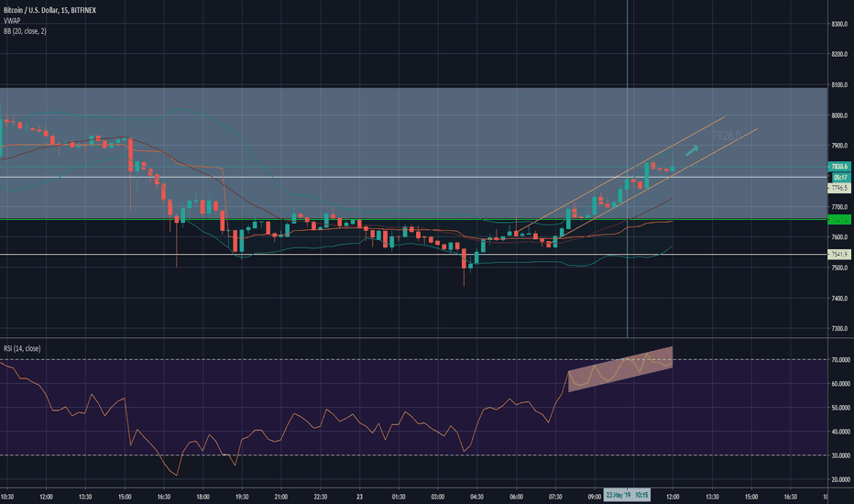
Task: Click the 7900.0 price scale value
Action: pyautogui.click(x=840, y=146)
